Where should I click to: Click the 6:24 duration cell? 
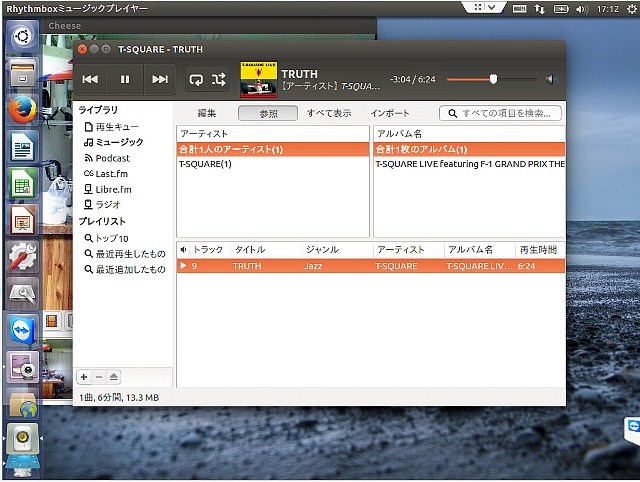pos(527,266)
